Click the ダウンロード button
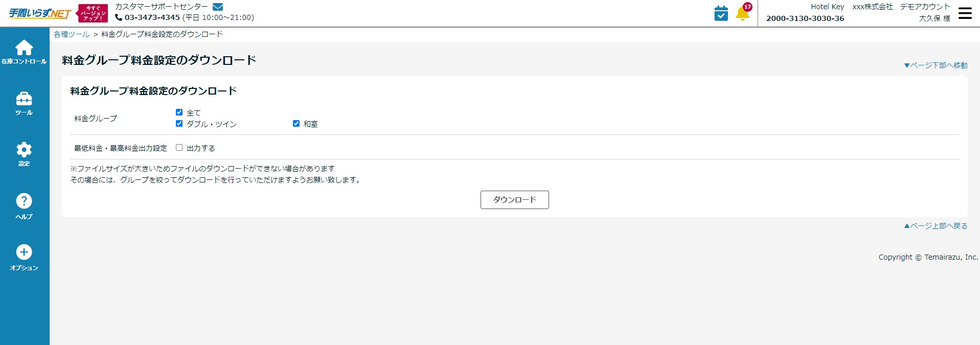The image size is (980, 345). 514,200
